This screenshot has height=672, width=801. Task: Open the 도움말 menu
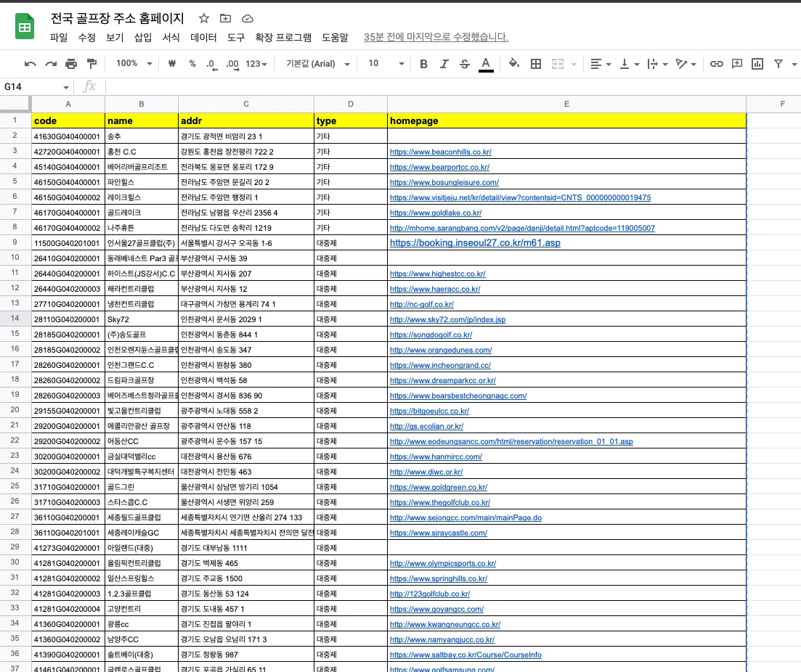[335, 37]
